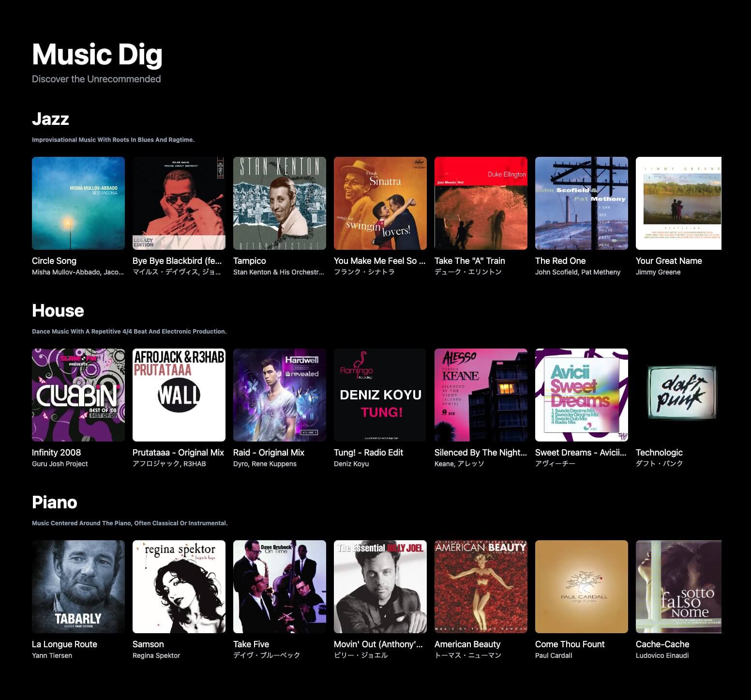Select the Sotto Falso Nome cover

pos(678,587)
